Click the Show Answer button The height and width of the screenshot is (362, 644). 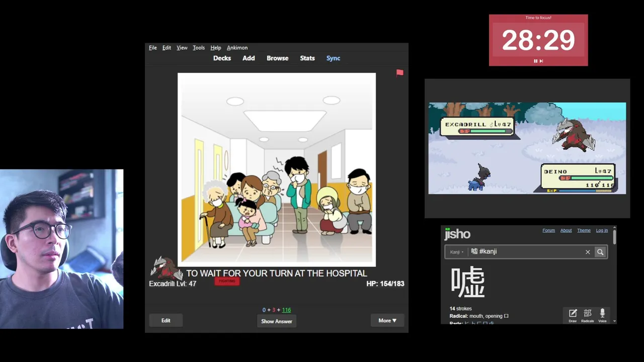pyautogui.click(x=276, y=321)
